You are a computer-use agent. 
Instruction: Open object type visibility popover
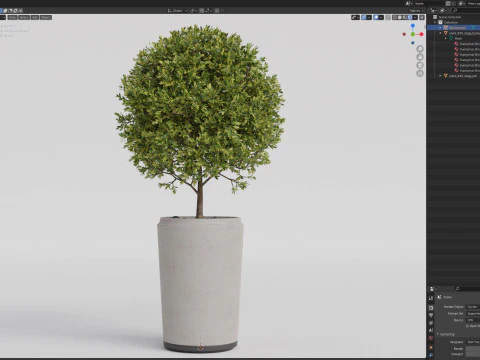[355, 17]
